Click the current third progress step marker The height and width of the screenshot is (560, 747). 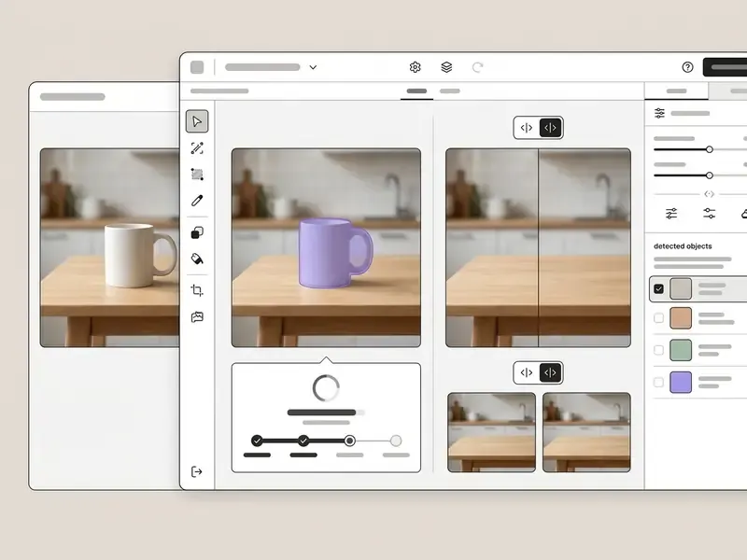(349, 441)
